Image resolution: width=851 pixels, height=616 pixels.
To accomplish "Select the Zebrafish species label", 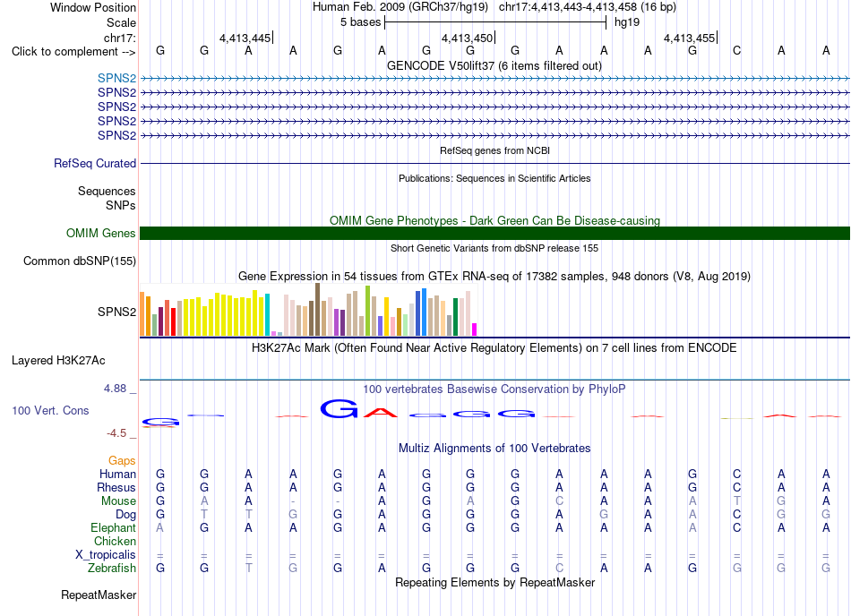I will [112, 569].
